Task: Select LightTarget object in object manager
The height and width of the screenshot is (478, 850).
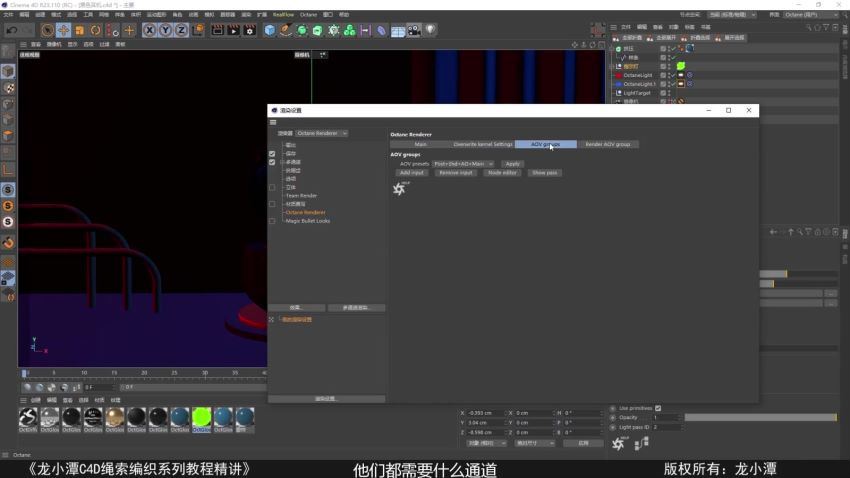Action: [x=636, y=93]
